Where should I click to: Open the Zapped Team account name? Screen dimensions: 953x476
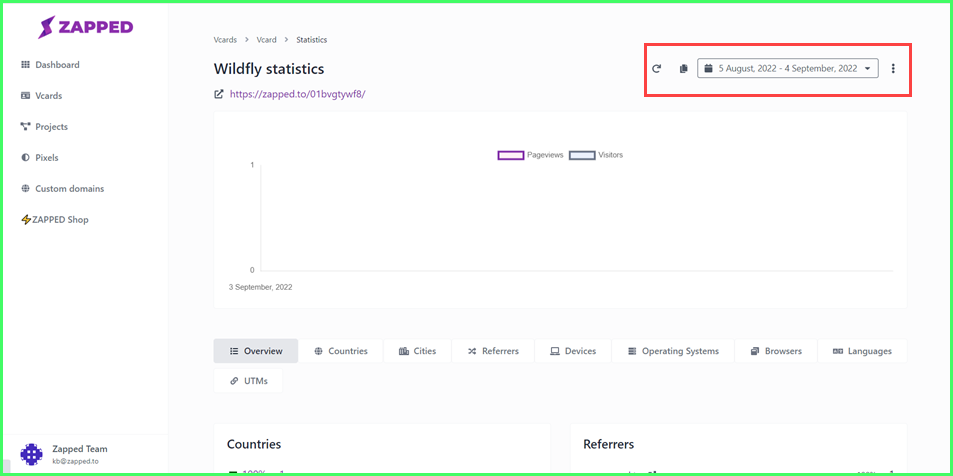[x=80, y=449]
